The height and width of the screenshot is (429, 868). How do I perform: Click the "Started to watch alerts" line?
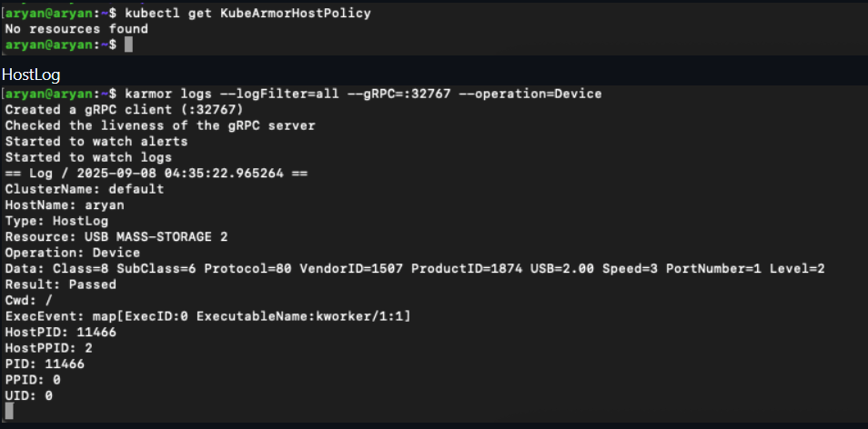(96, 141)
